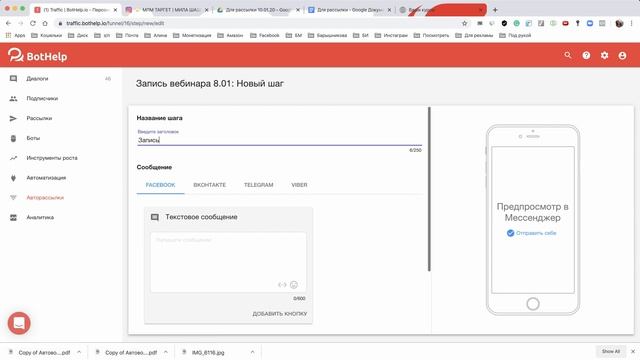Open the IMG jpg downloaded file
The width and height of the screenshot is (640, 360).
coord(208,352)
